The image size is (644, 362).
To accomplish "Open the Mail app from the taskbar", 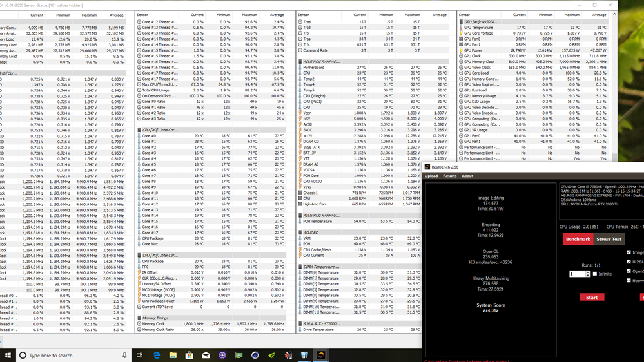I will [206, 356].
